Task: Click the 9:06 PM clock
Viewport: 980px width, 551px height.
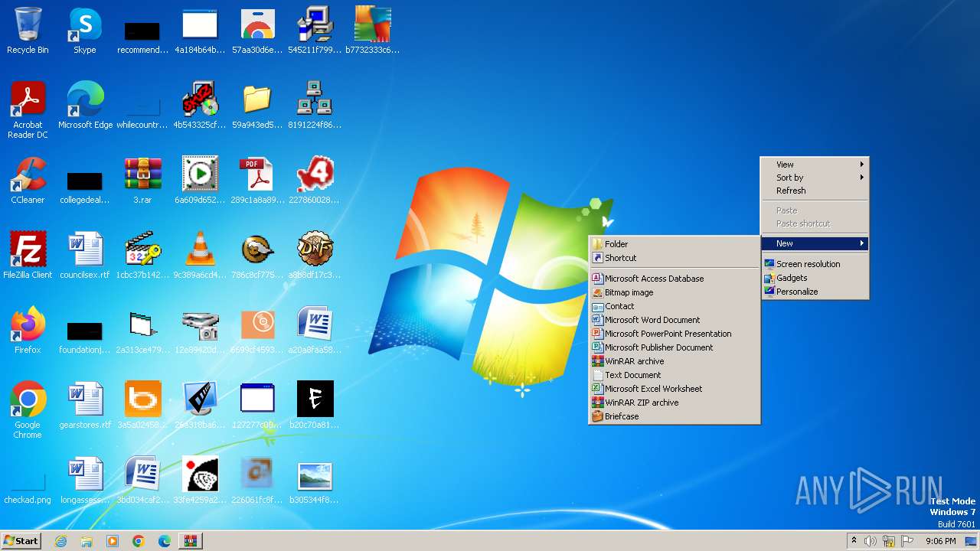Action: click(x=940, y=541)
